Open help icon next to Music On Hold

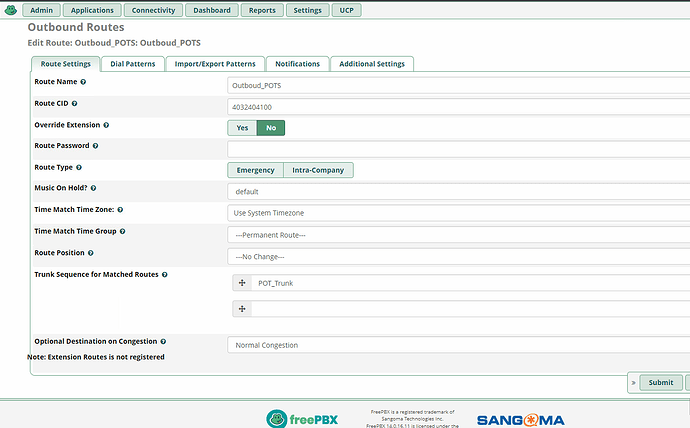93,188
